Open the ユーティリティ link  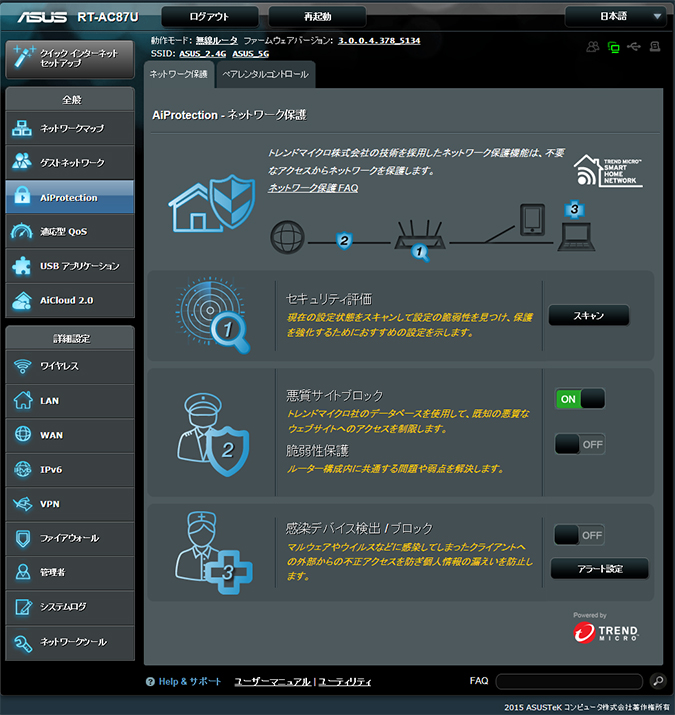(344, 682)
